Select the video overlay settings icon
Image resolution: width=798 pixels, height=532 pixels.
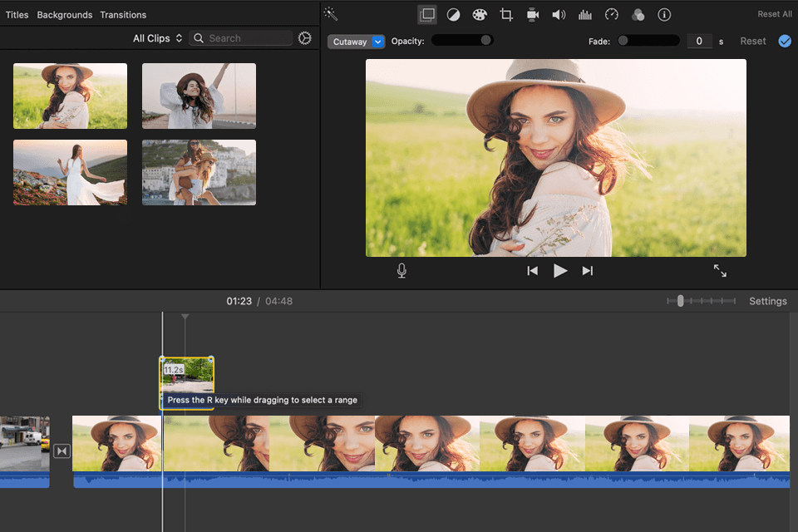[427, 14]
